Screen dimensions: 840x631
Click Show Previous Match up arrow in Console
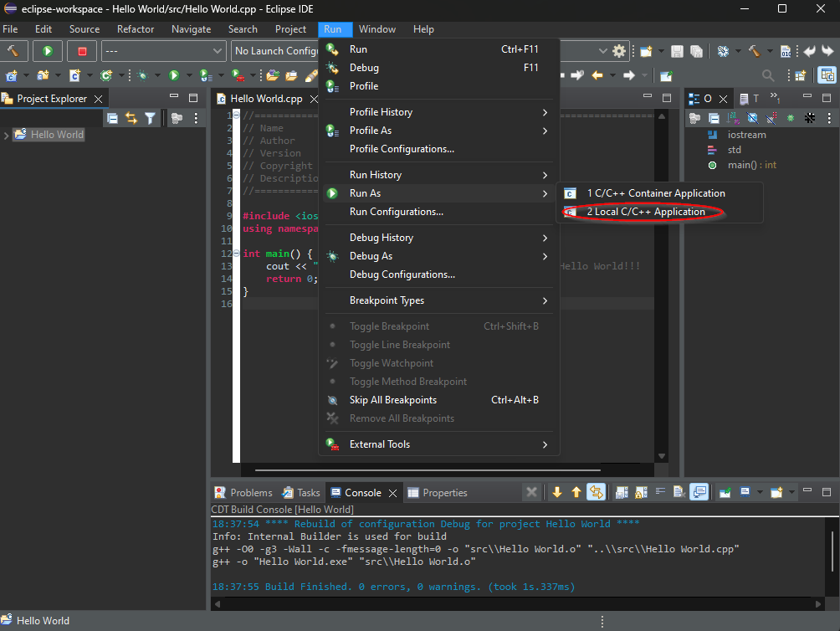click(576, 492)
